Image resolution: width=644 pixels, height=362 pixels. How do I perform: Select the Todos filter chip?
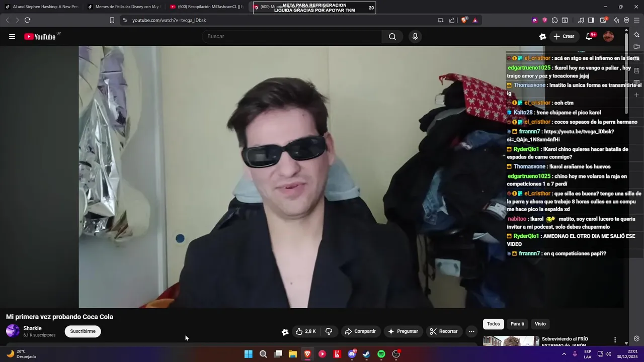click(x=494, y=324)
